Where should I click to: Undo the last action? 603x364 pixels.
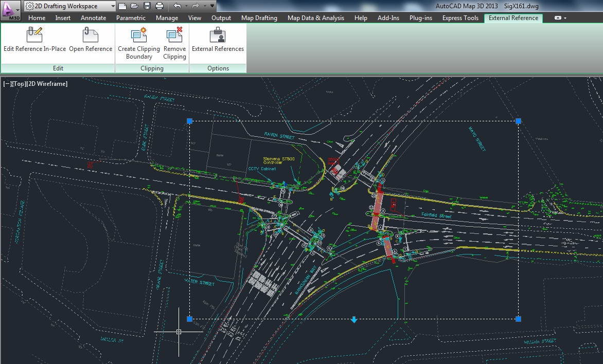(x=178, y=6)
